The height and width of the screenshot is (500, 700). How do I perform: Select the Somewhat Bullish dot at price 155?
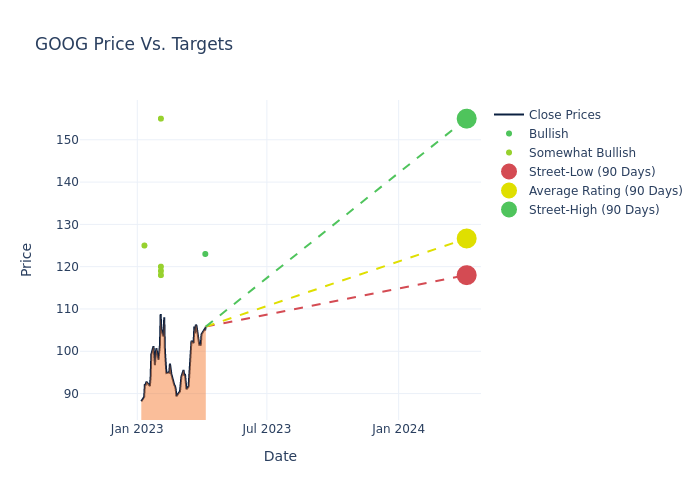[161, 119]
